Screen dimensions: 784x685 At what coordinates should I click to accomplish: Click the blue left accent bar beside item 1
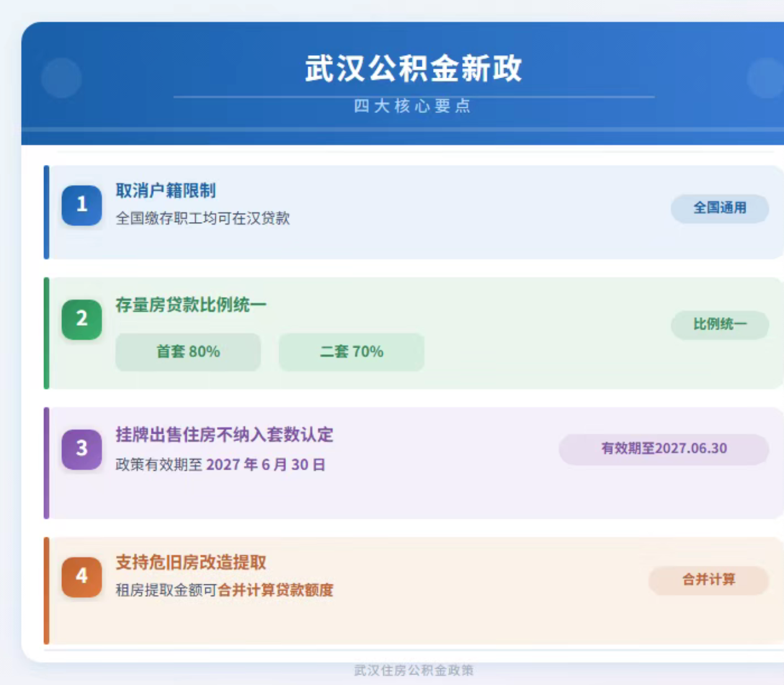[x=47, y=211]
